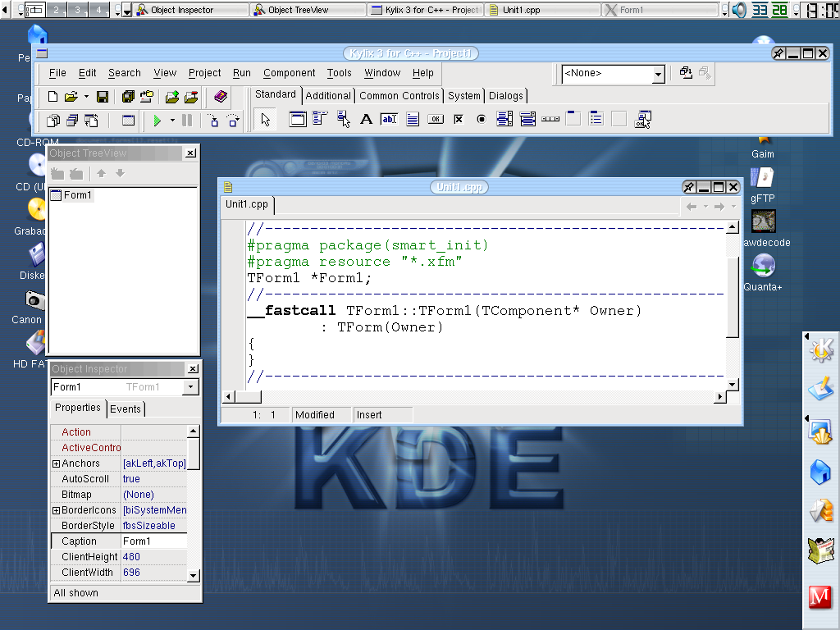Click the Pause icon next to Run
840x630 pixels.
point(187,121)
